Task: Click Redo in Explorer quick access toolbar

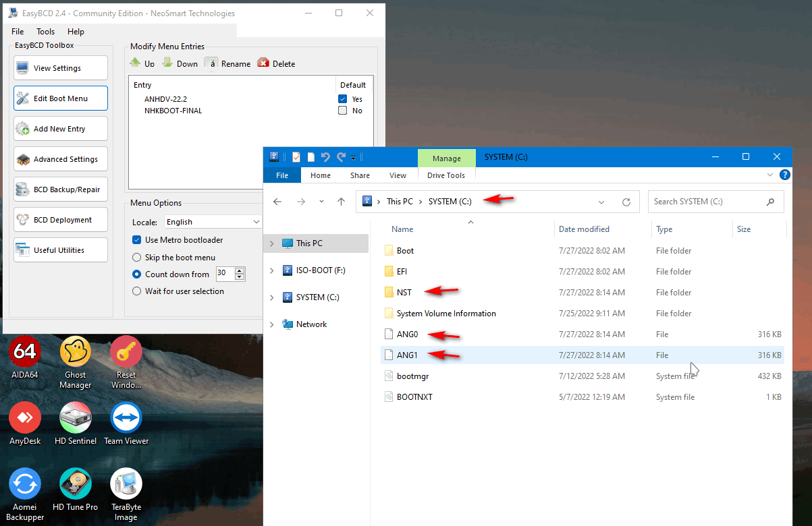Action: point(341,157)
